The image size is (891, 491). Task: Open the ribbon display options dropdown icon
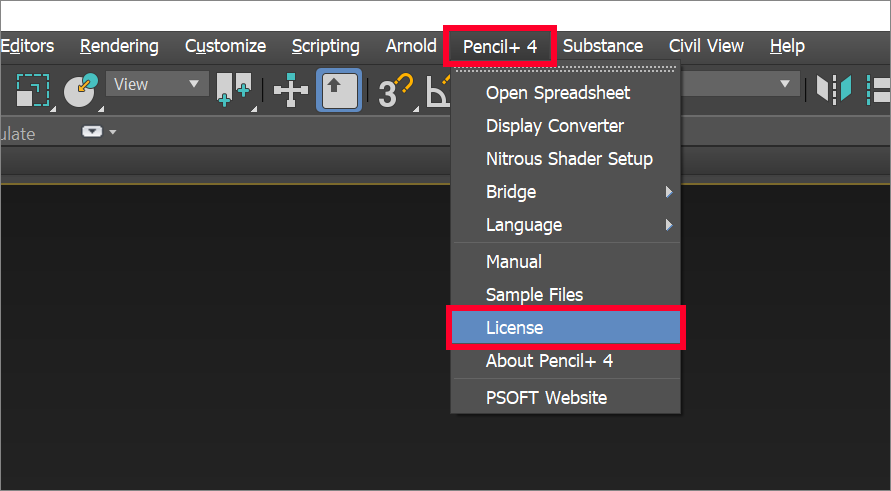99,132
